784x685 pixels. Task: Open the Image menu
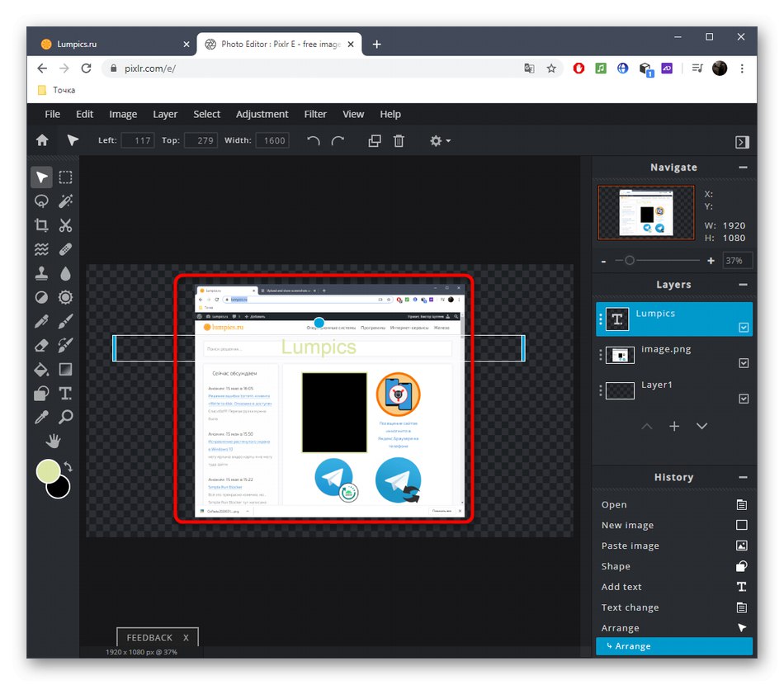(123, 114)
